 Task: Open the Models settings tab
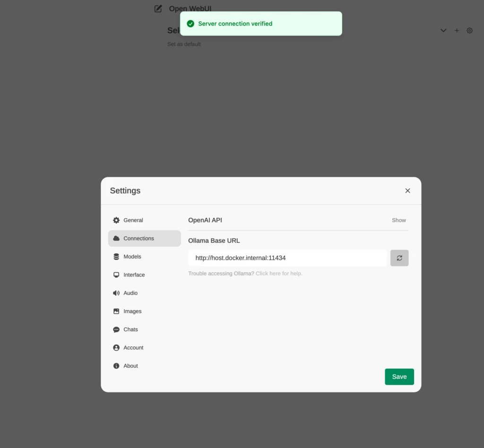144,257
